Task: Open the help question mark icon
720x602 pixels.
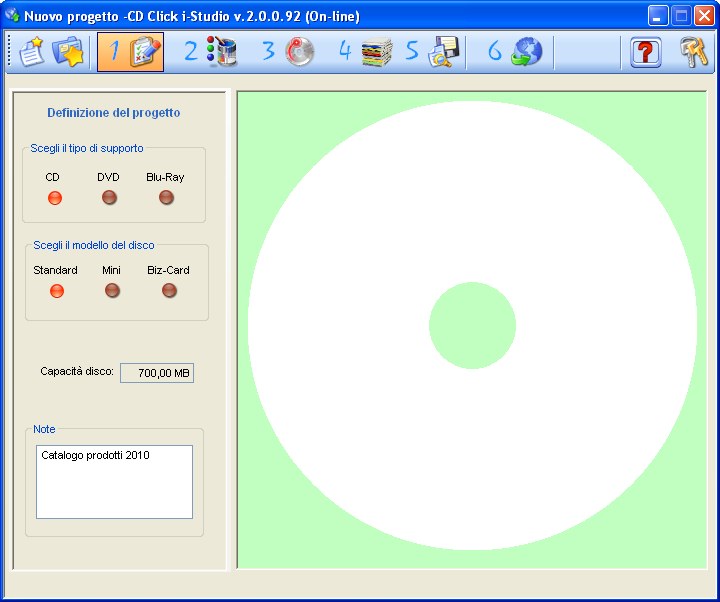Action: 645,52
